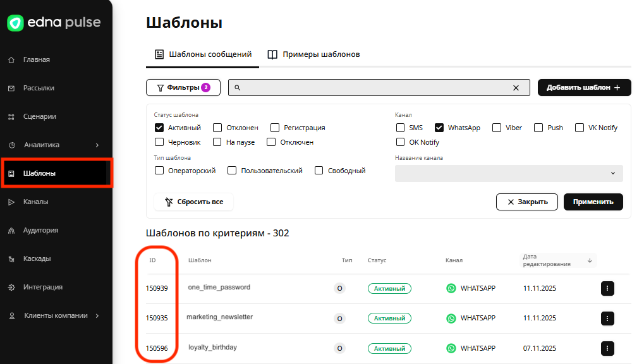Expand the Аналитика submenu chevron
This screenshot has width=644, height=364.
click(97, 145)
